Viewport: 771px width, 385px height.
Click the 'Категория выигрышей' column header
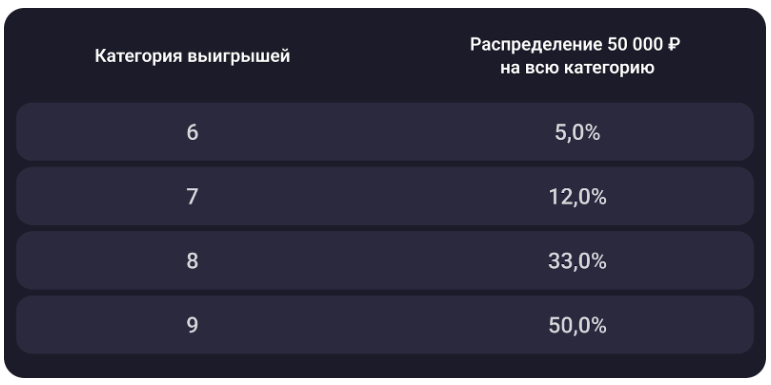(192, 56)
